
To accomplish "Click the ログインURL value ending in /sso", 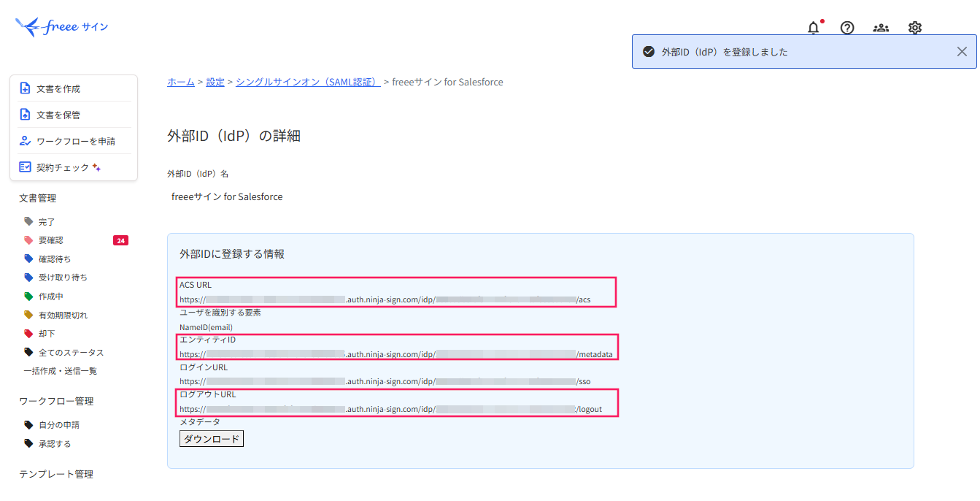I will coord(385,381).
